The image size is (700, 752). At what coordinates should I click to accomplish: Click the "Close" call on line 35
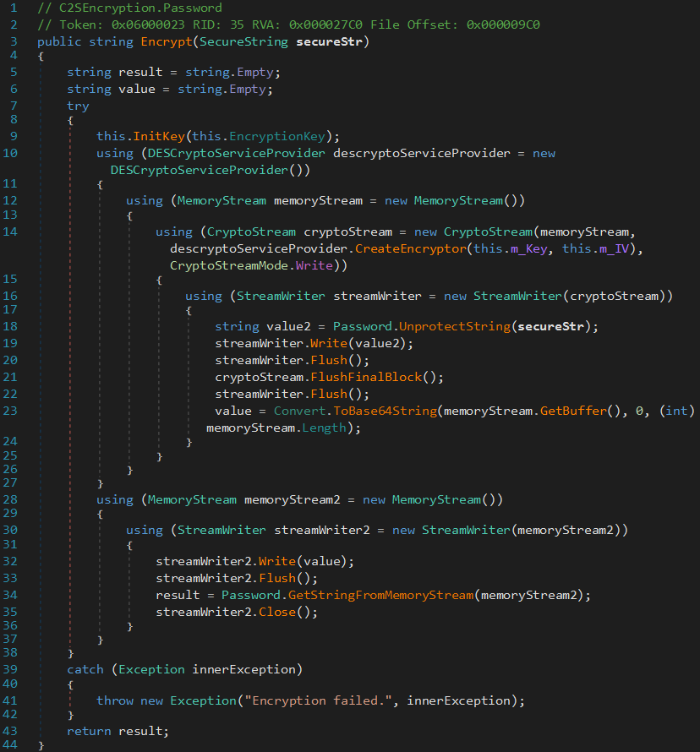coord(277,612)
